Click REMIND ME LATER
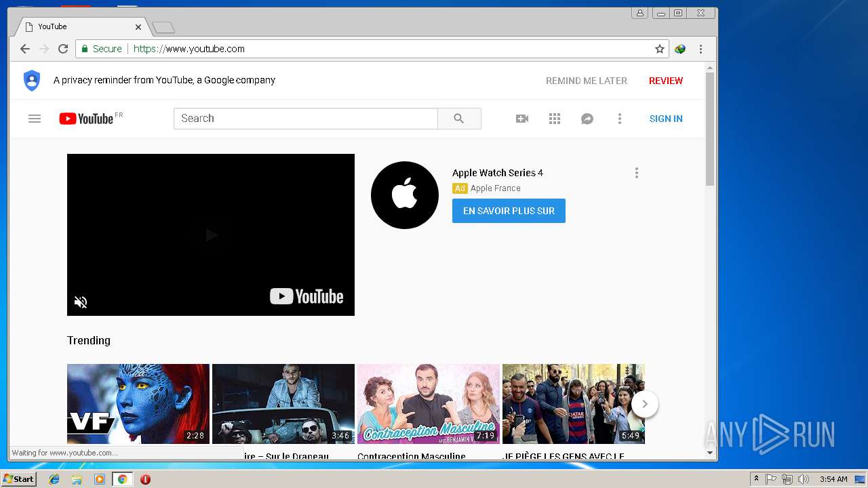868x488 pixels. coord(587,81)
